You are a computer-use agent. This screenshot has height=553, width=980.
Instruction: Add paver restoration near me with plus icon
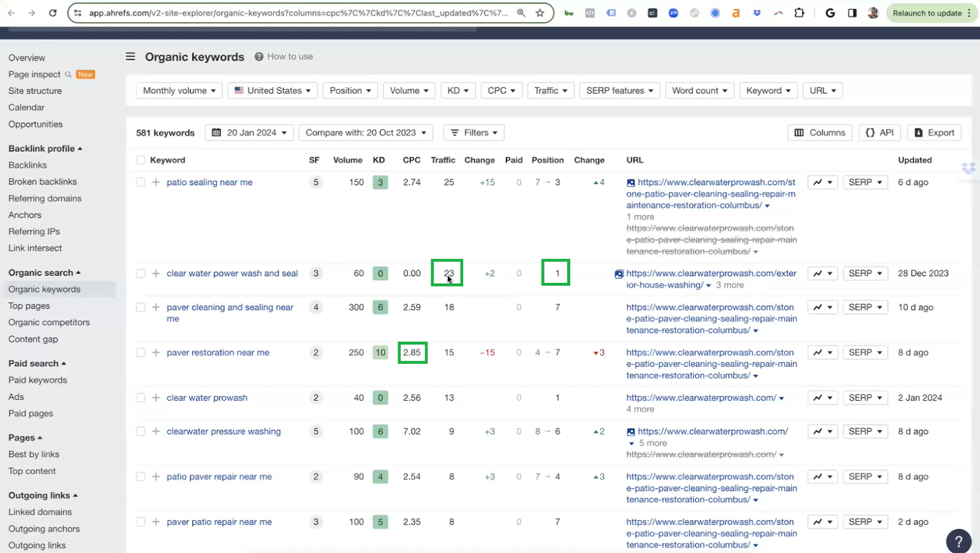pyautogui.click(x=156, y=353)
